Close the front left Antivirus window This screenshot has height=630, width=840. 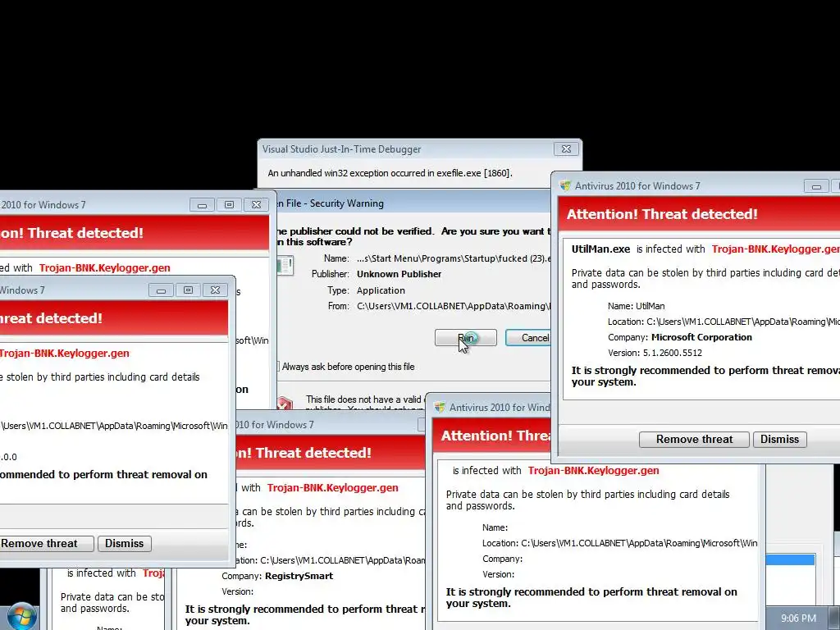point(215,290)
